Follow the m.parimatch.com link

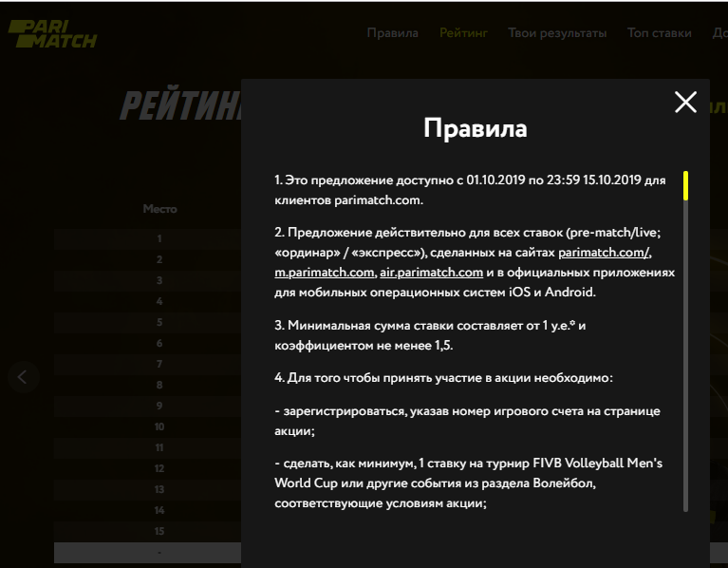pyautogui.click(x=325, y=273)
